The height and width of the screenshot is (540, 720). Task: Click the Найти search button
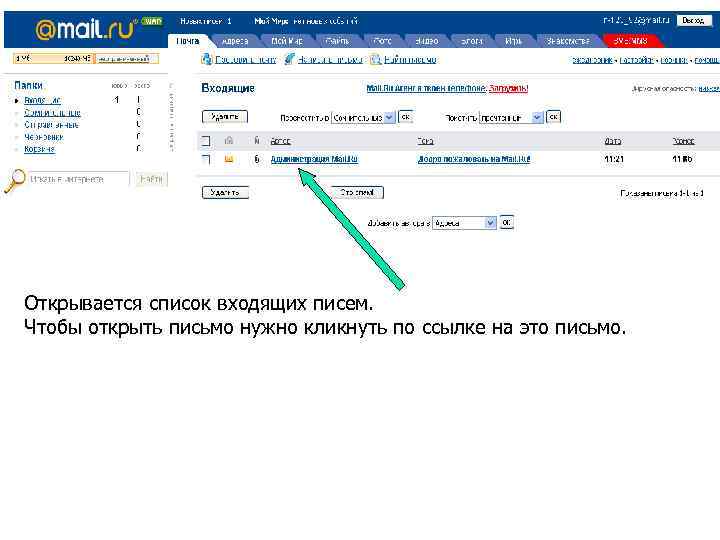pyautogui.click(x=152, y=179)
